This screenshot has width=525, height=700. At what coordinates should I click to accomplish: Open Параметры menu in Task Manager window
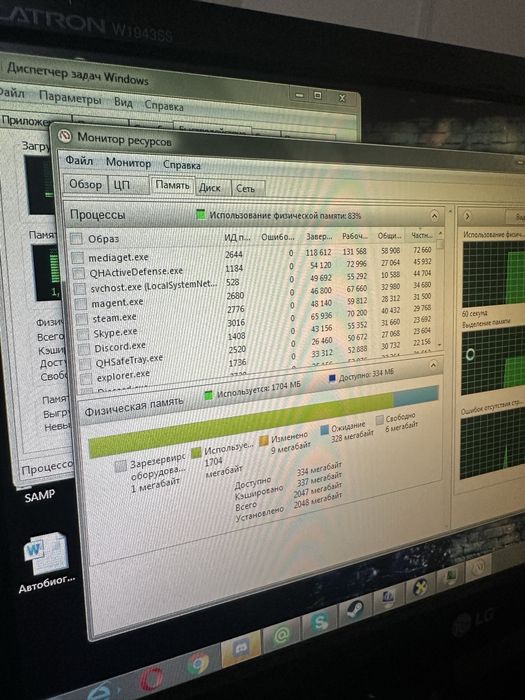[70, 97]
